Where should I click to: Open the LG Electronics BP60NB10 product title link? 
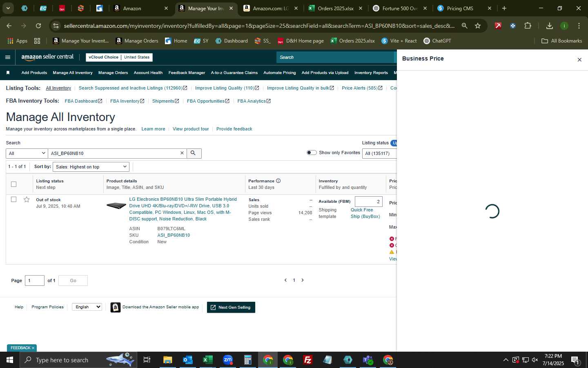[183, 209]
